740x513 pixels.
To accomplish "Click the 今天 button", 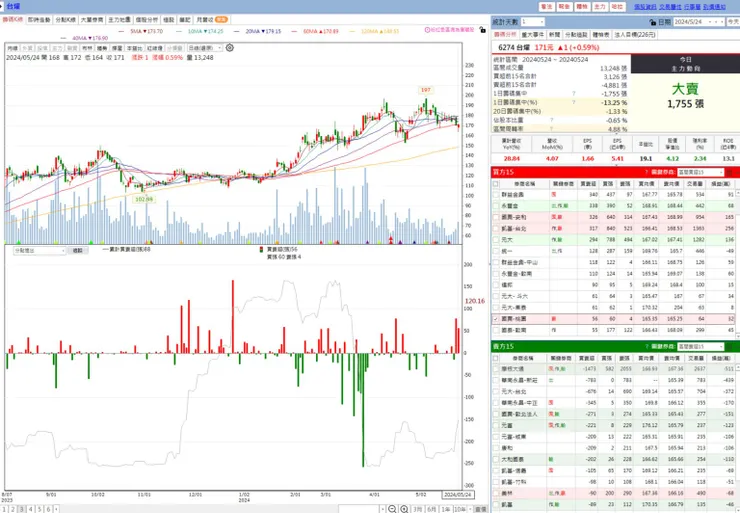I will [733, 22].
